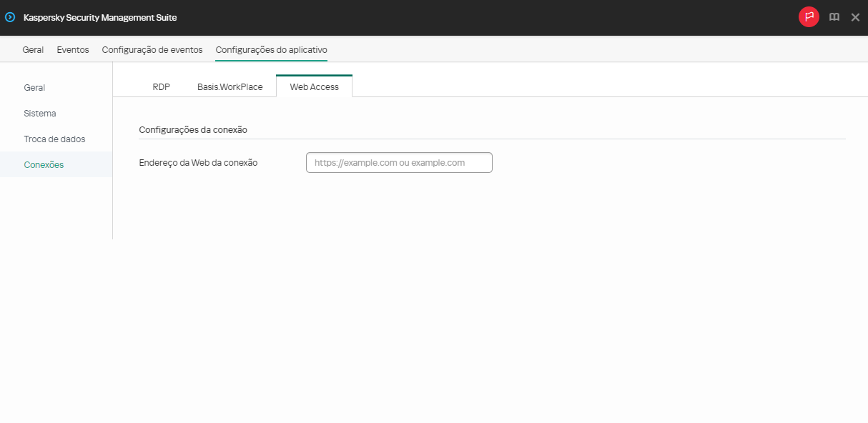The height and width of the screenshot is (423, 868).
Task: Switch to Configuração de eventos
Action: coord(152,49)
